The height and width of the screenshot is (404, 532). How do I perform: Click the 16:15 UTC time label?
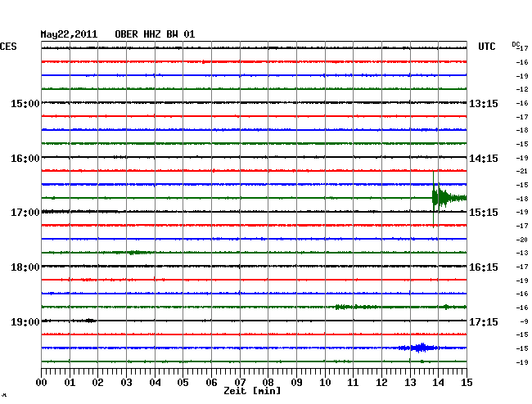tap(484, 267)
